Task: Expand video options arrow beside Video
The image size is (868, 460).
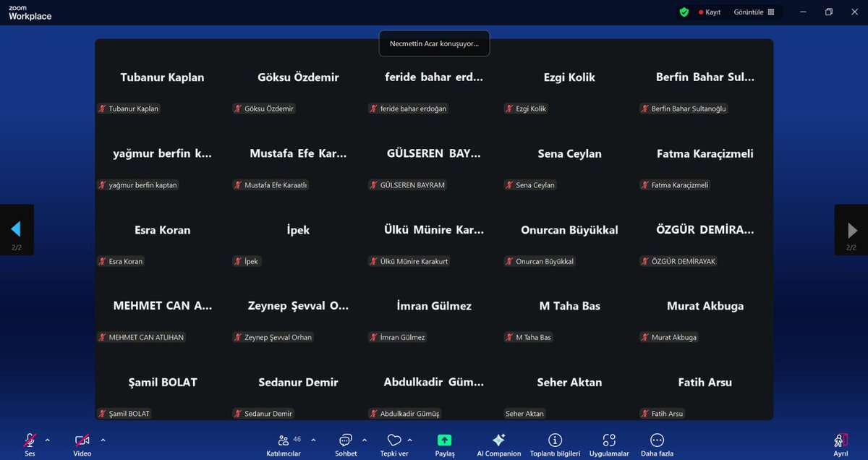Action: click(103, 440)
